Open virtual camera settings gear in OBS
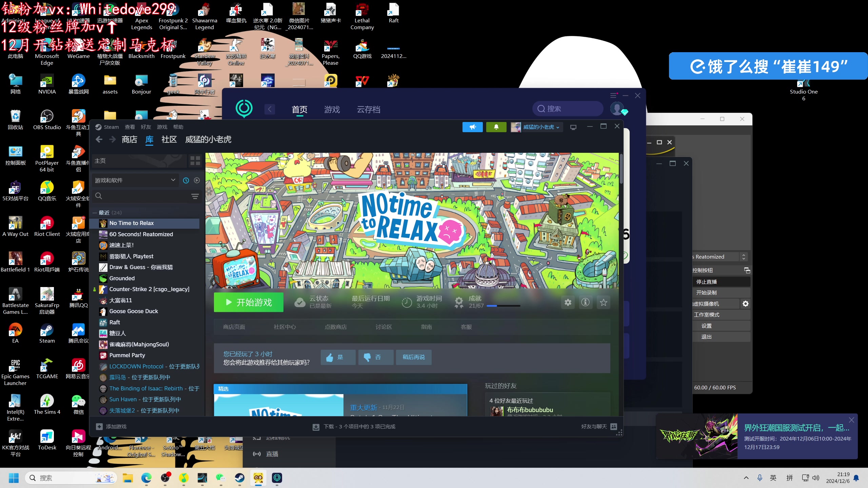Image resolution: width=868 pixels, height=488 pixels. 746,304
